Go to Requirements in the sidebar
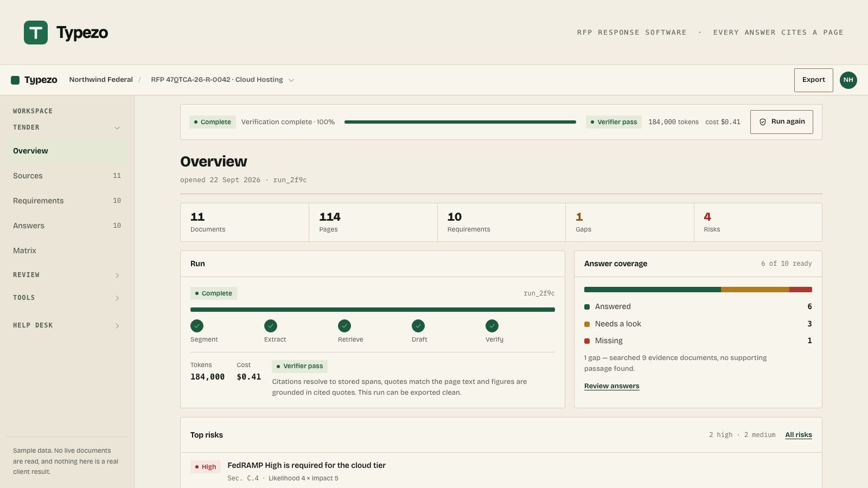 click(x=67, y=201)
